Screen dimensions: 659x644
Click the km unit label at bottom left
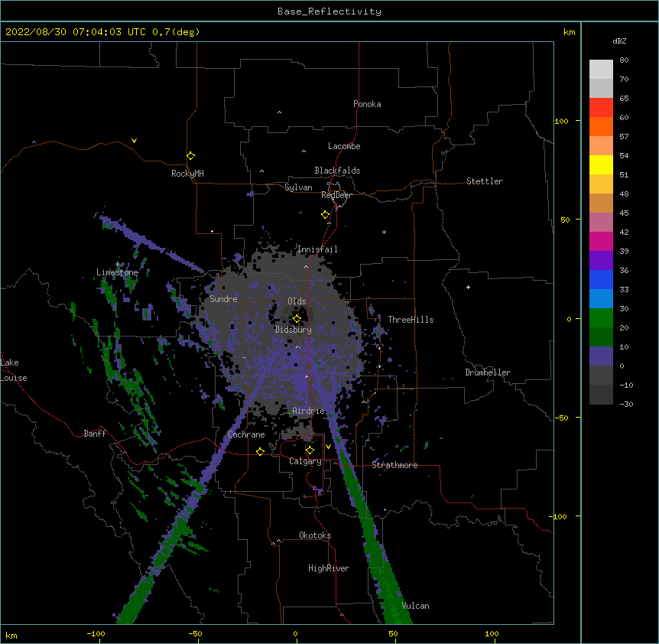(x=11, y=635)
